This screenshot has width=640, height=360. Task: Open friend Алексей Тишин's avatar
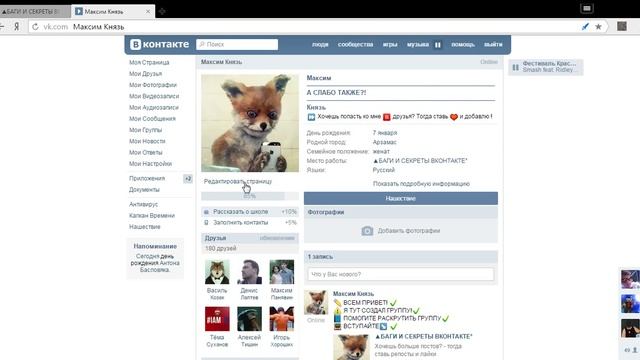(x=249, y=319)
